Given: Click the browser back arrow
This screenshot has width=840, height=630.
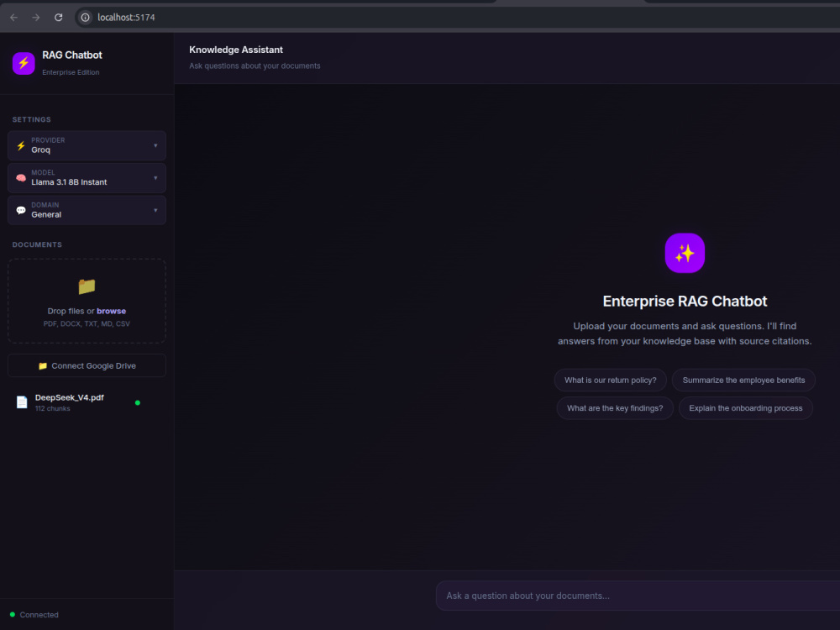Looking at the screenshot, I should point(14,17).
